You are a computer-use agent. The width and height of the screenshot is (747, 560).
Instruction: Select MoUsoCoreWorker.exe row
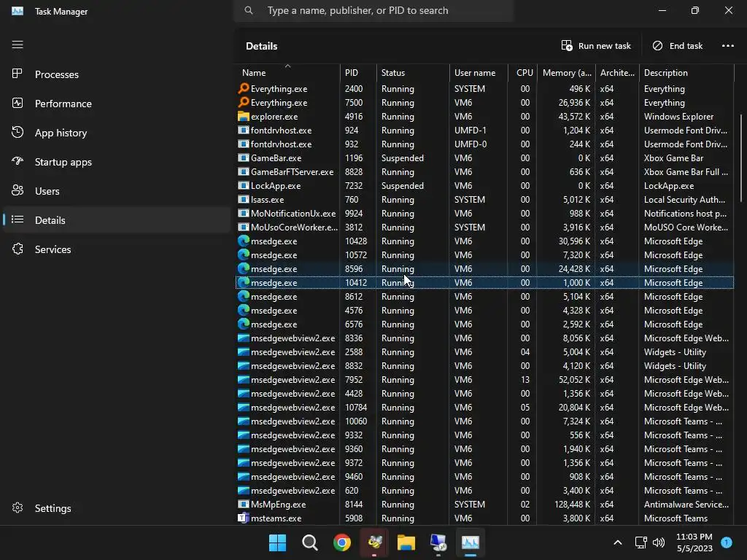[x=484, y=227]
